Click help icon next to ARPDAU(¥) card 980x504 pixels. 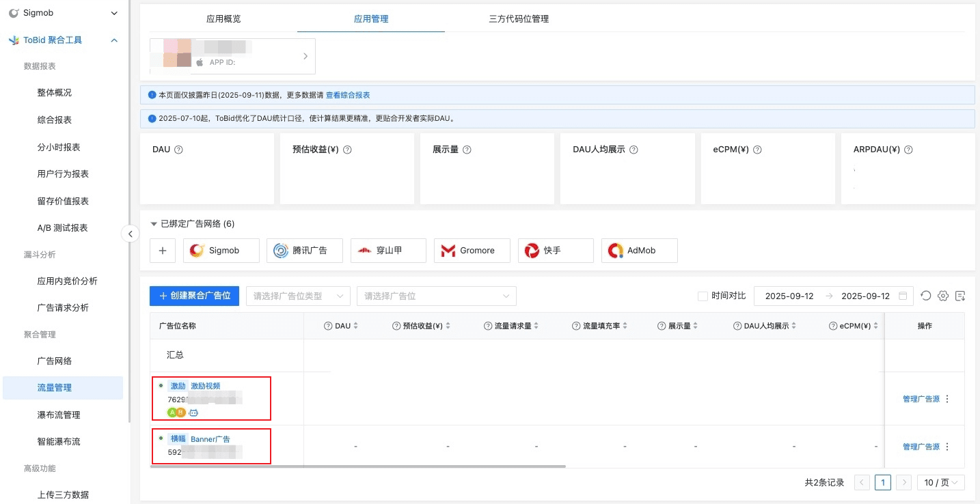click(x=908, y=150)
